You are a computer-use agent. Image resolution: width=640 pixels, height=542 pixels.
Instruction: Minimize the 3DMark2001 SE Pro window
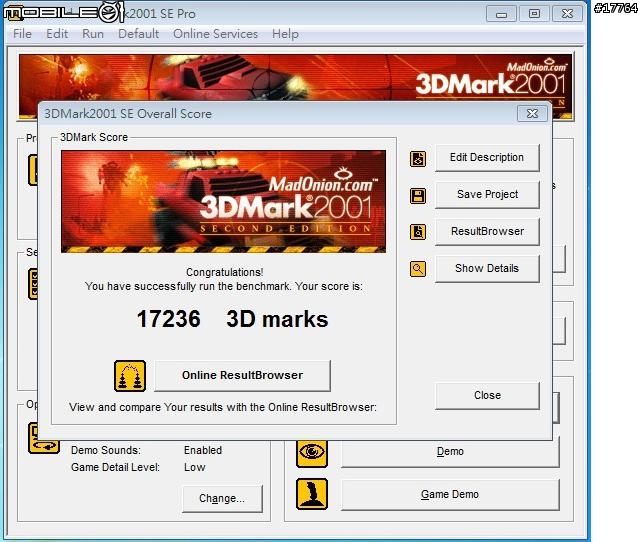pyautogui.click(x=502, y=14)
